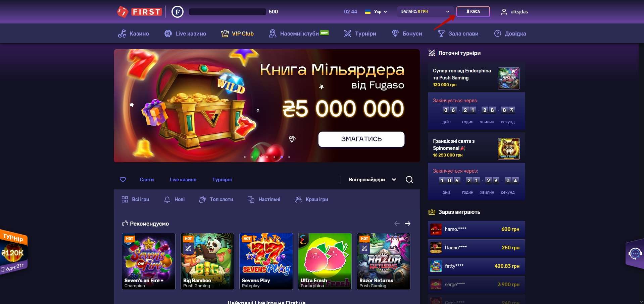Open the live chat support widget
This screenshot has height=304, width=644.
tap(635, 254)
